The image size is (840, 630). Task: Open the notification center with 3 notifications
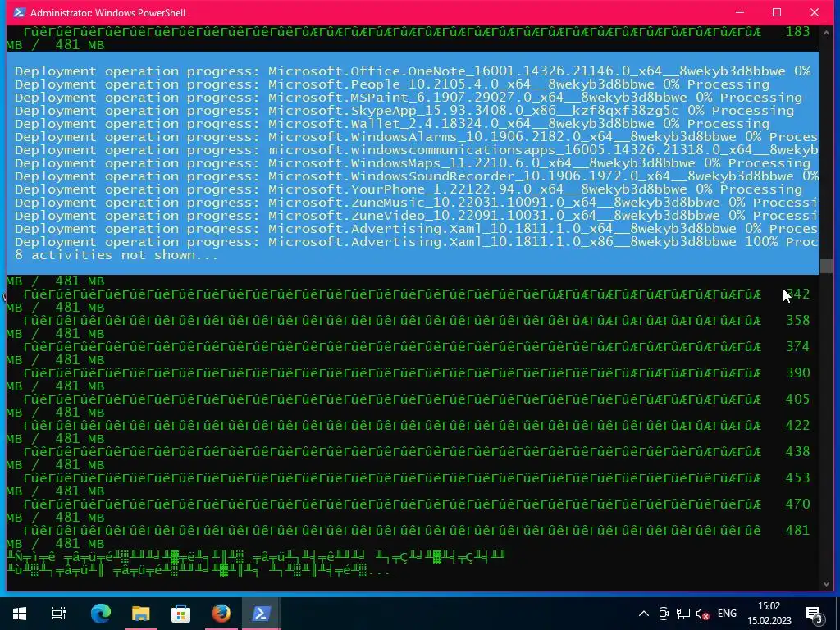pos(815,614)
